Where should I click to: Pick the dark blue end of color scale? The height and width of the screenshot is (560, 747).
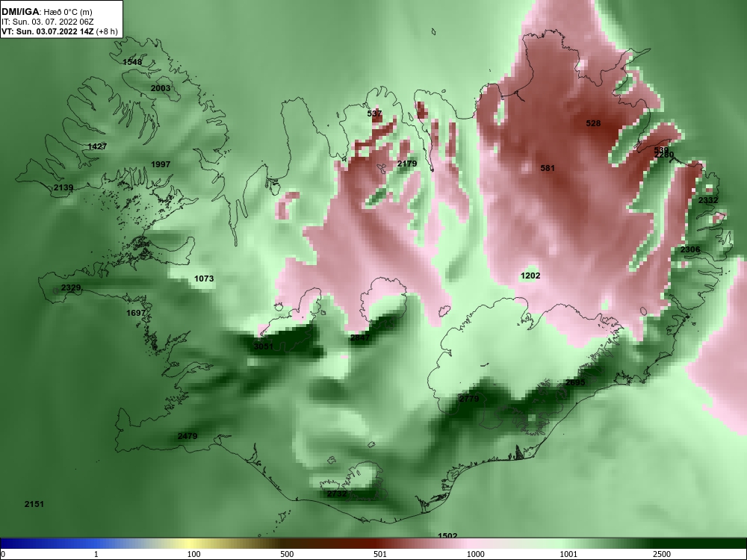click(14, 544)
